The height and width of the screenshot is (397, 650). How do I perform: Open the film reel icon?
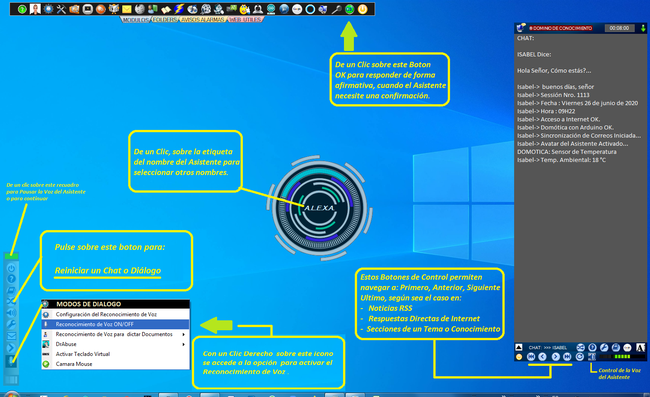click(206, 9)
